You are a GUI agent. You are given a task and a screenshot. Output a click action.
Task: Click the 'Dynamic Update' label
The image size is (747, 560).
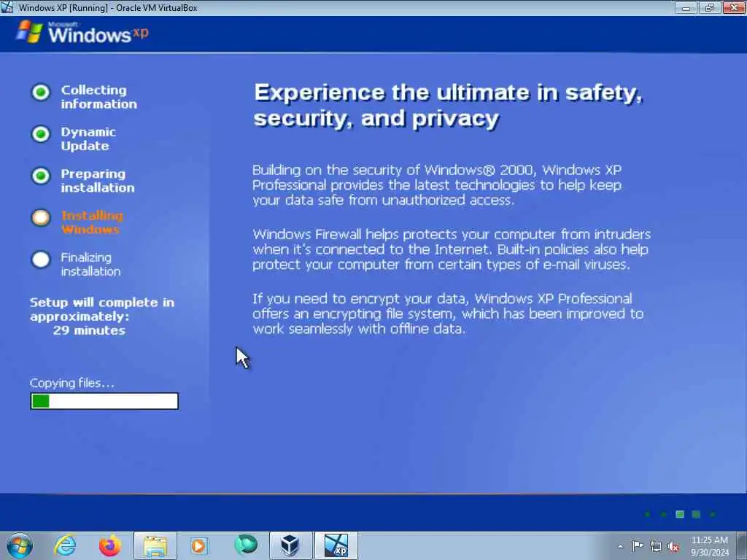pyautogui.click(x=88, y=139)
